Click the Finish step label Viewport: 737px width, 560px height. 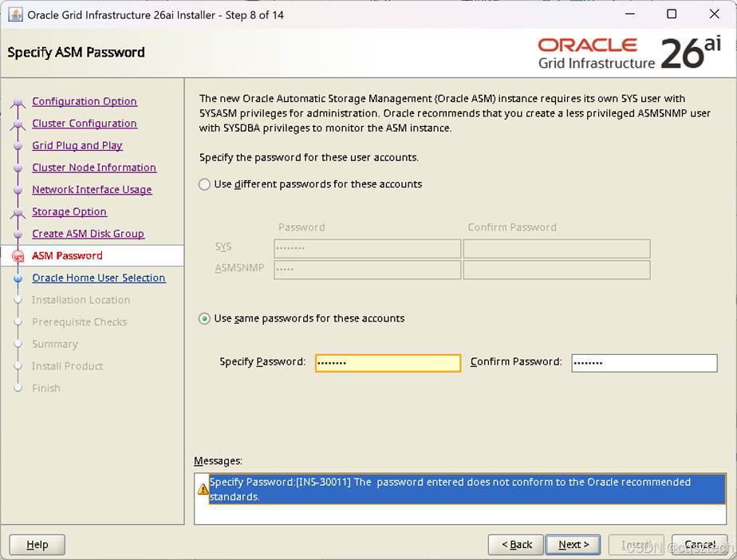[46, 388]
